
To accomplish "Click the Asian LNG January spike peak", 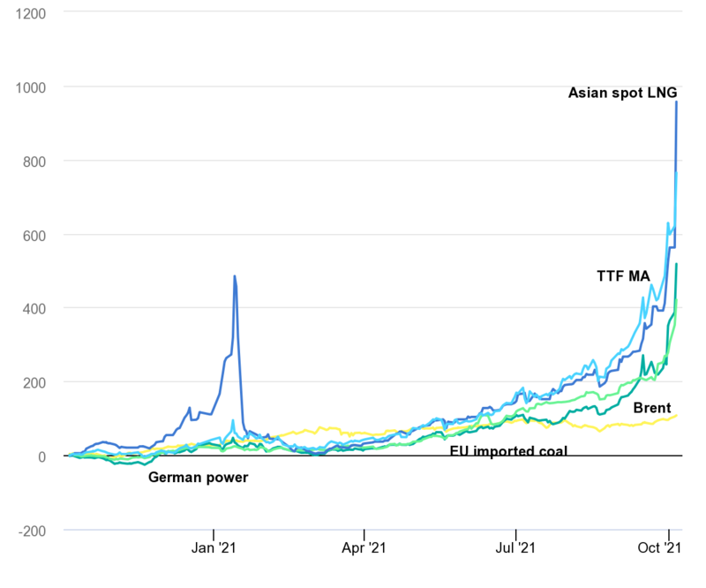I will click(235, 276).
